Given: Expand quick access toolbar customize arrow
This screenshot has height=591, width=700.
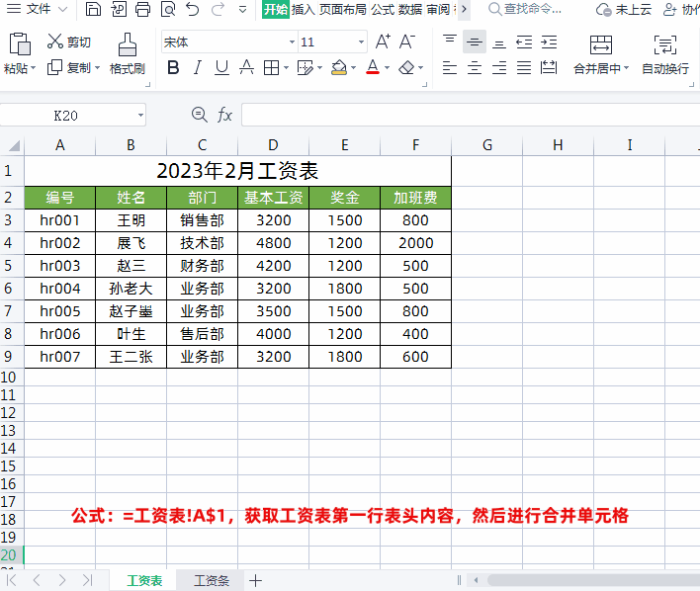Looking at the screenshot, I should click(243, 9).
